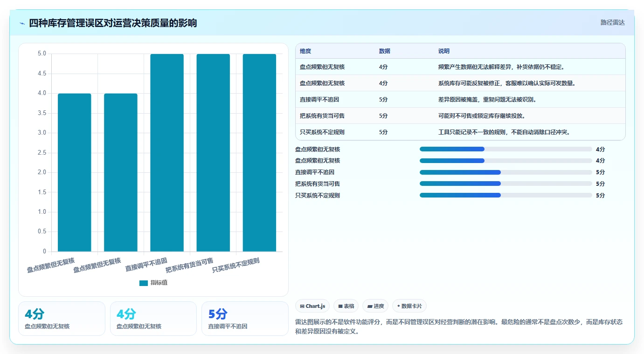
Task: Click the 说明 column header
Action: [x=444, y=51]
